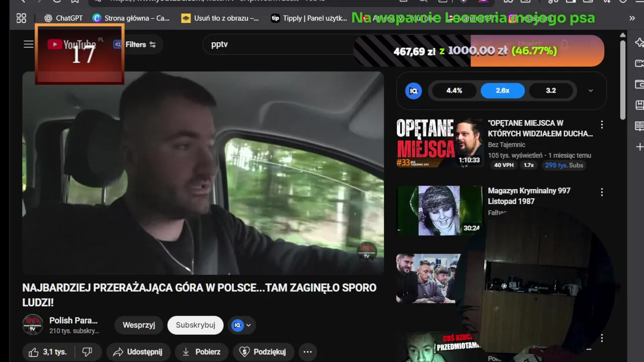This screenshot has height=362, width=644.
Task: Select the 4.4% vidIQ stat pill
Action: tap(454, 90)
